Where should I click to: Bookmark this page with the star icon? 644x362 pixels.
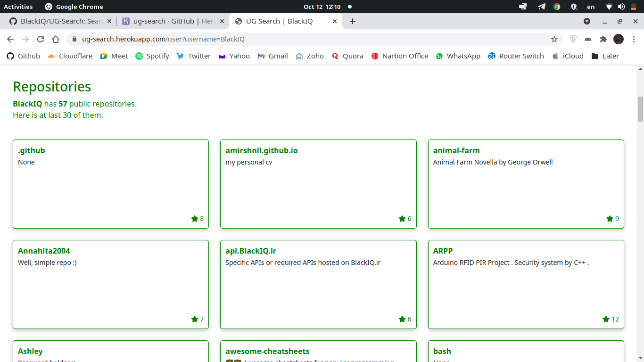pos(554,39)
